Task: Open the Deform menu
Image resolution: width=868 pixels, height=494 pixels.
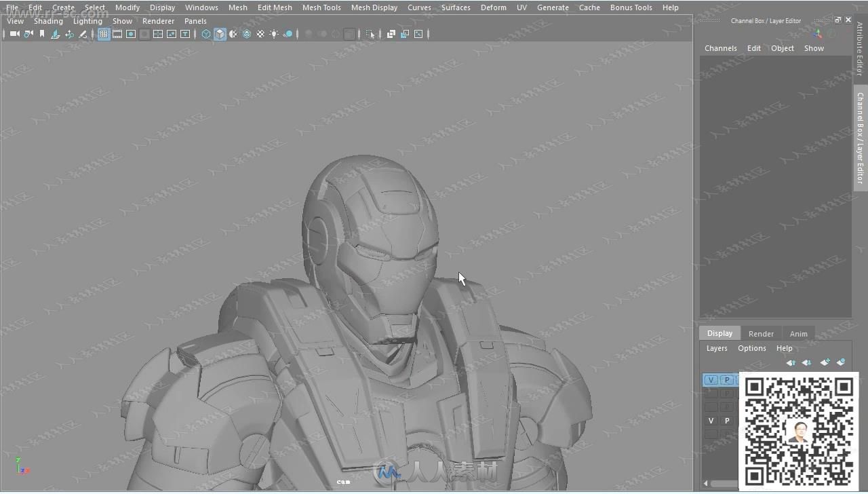Action: tap(493, 7)
